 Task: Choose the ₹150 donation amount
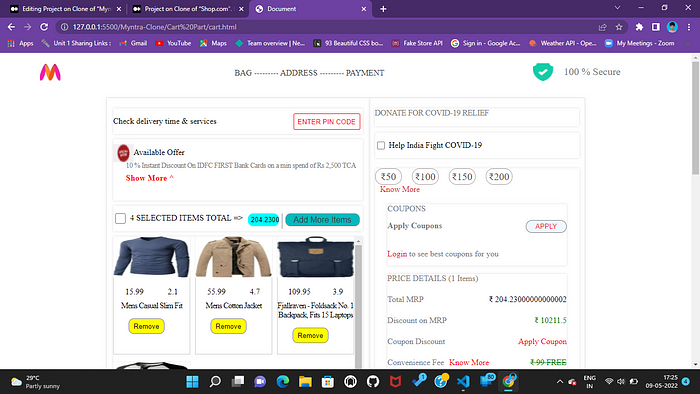462,177
